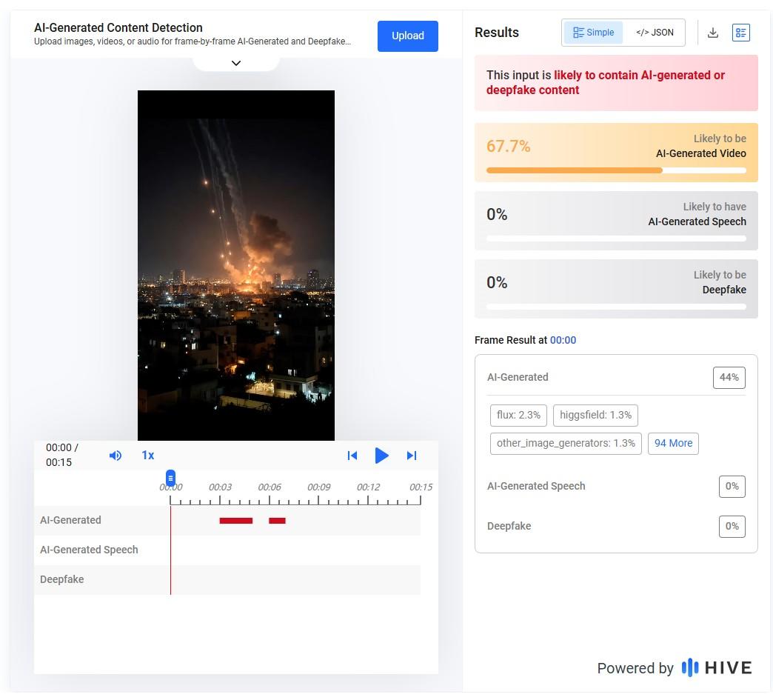Image resolution: width=773 pixels, height=700 pixels.
Task: Select the second red AI-Generated timeline segment
Action: [277, 521]
